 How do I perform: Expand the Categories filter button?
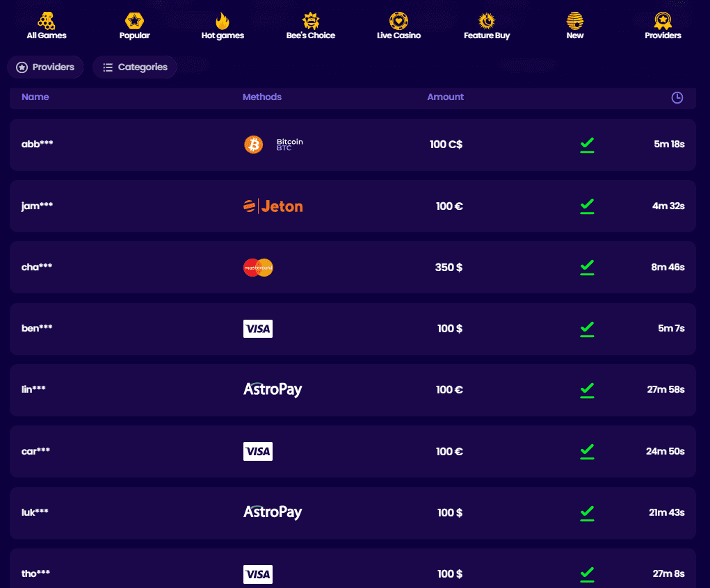pos(134,67)
